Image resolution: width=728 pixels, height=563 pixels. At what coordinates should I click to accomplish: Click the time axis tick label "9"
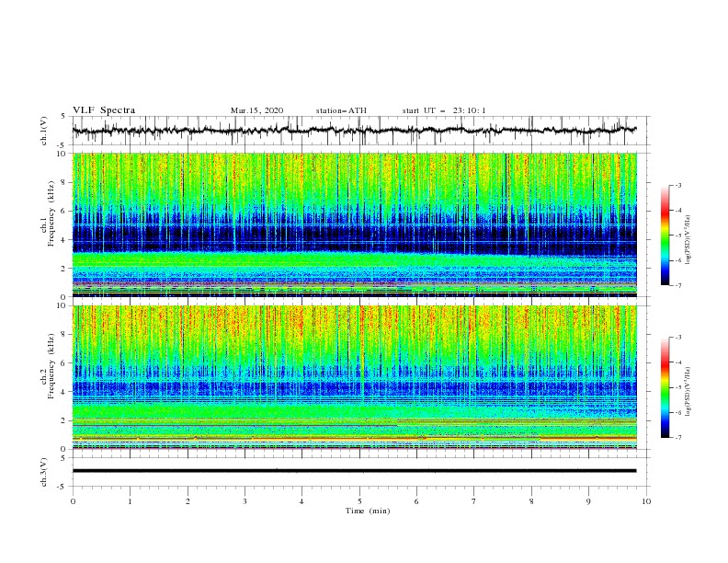(x=588, y=501)
